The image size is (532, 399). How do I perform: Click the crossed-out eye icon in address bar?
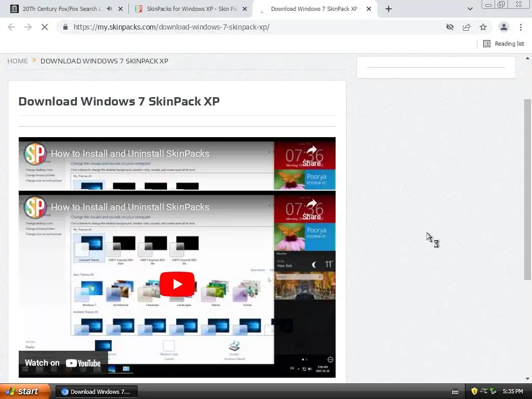pos(450,27)
